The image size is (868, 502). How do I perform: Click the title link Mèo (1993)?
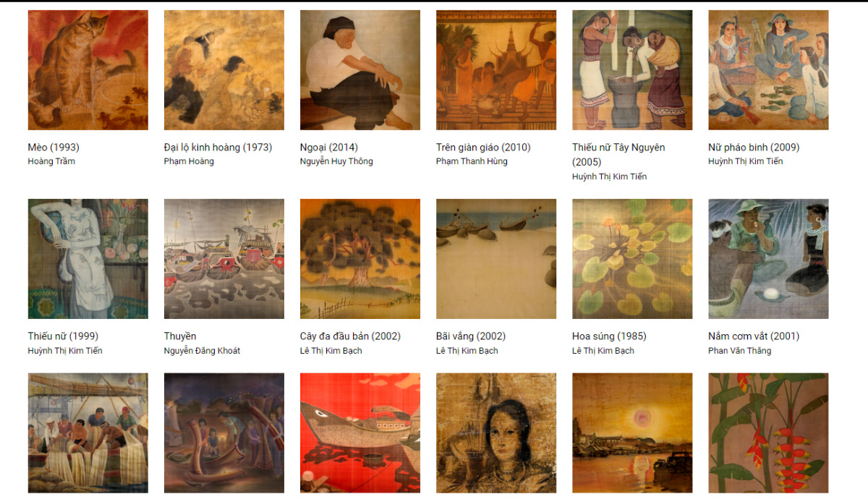(54, 148)
